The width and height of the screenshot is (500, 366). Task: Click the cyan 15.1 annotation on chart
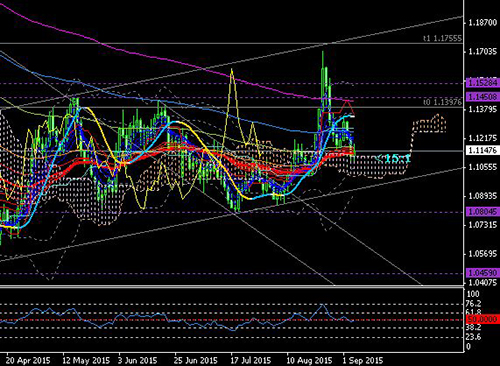point(393,159)
